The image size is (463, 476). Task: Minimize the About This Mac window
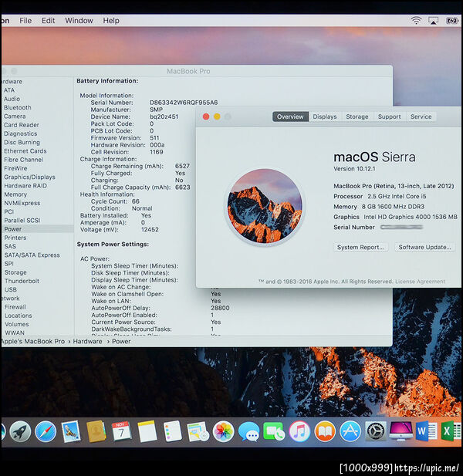click(217, 116)
